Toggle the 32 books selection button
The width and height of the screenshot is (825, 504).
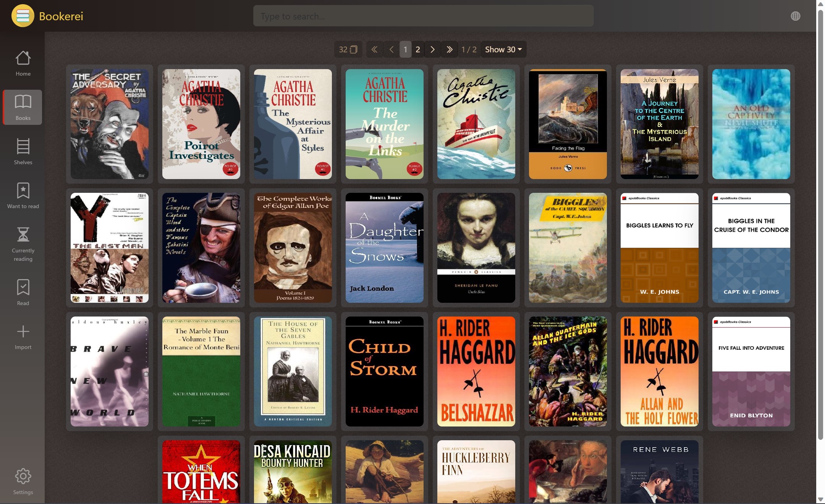[x=348, y=50]
